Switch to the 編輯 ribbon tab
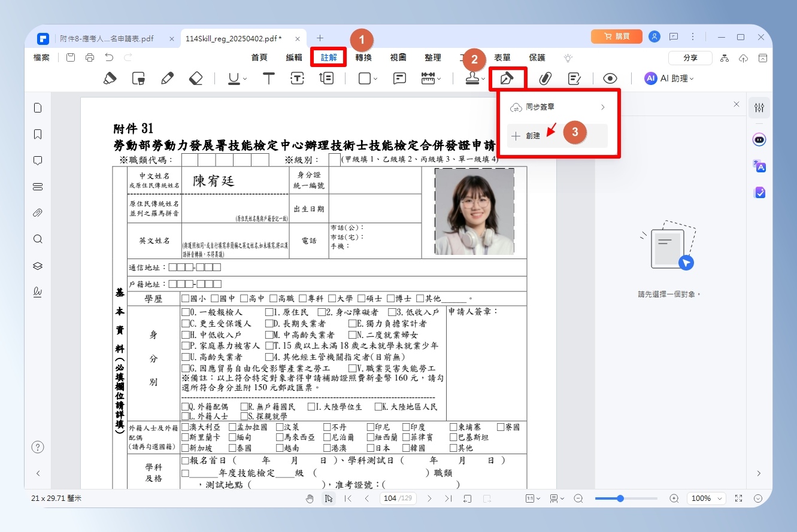797x532 pixels. click(x=294, y=57)
